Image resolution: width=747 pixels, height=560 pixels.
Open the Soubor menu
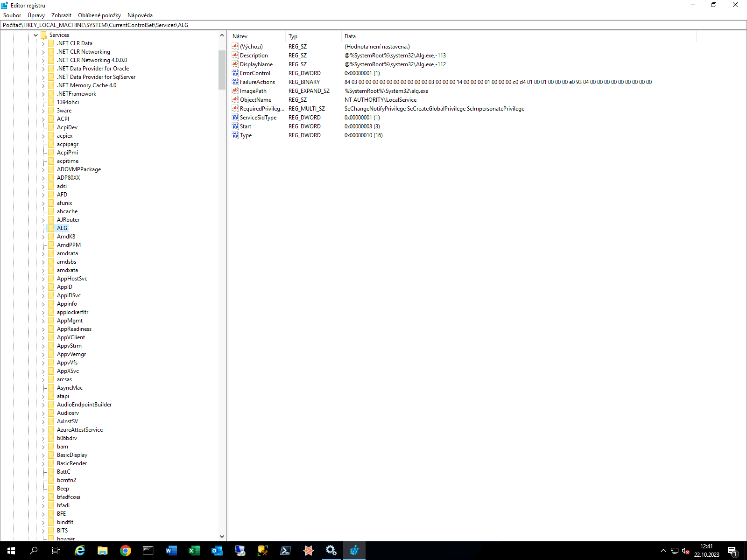pos(12,15)
